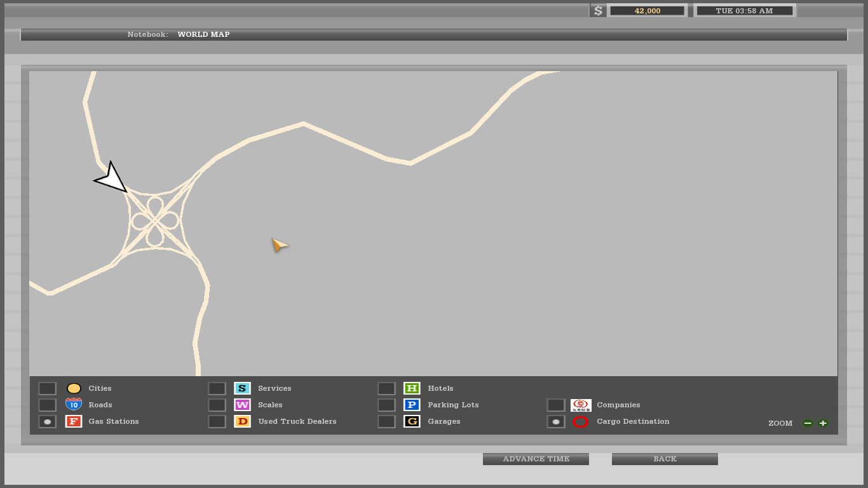868x488 pixels.
Task: Click the Used Truck Dealers D icon
Action: (x=242, y=421)
